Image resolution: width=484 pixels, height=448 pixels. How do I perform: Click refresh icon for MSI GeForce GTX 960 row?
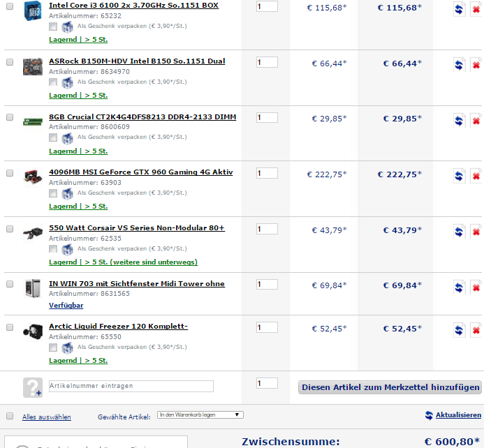(x=459, y=176)
